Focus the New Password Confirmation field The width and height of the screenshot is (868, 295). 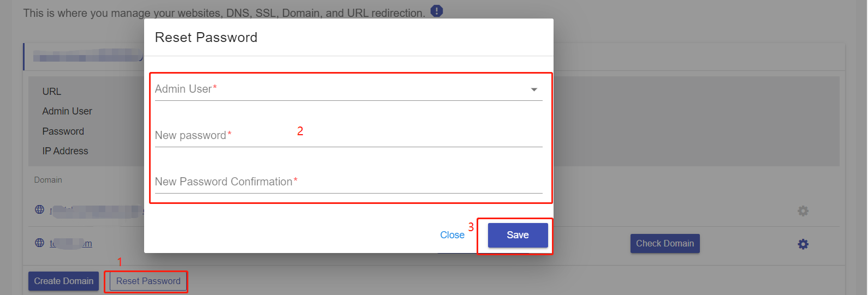pos(348,182)
